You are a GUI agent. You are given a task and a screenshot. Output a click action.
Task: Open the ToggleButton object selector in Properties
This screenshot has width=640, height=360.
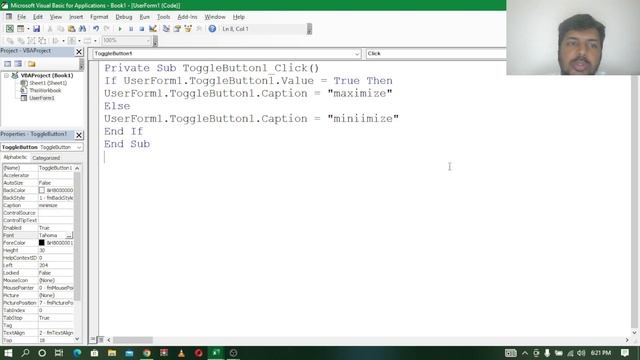[x=79, y=147]
